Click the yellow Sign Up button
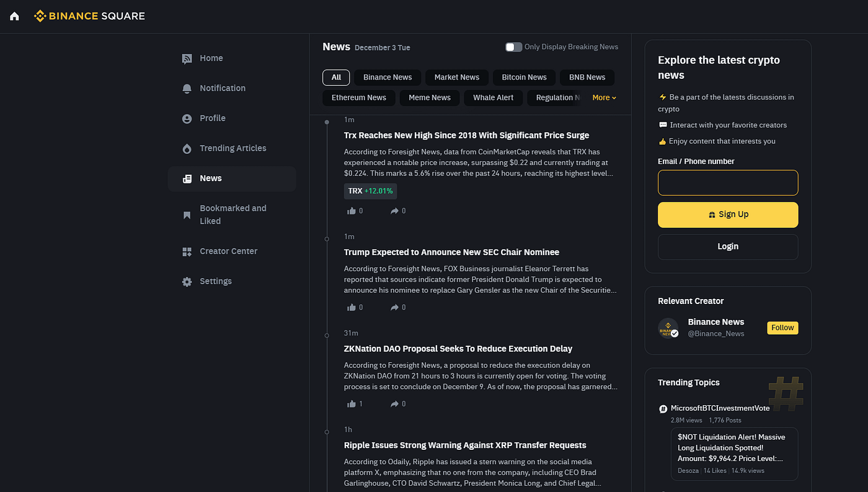 pos(728,215)
